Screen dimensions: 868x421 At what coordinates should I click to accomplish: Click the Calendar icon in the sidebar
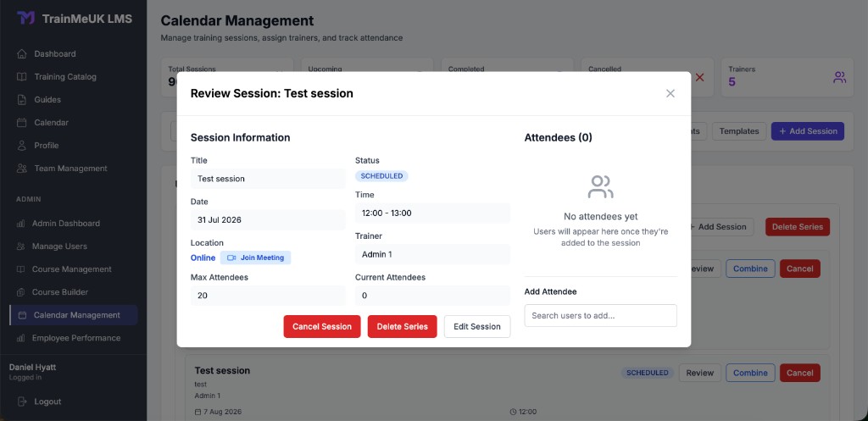click(21, 123)
